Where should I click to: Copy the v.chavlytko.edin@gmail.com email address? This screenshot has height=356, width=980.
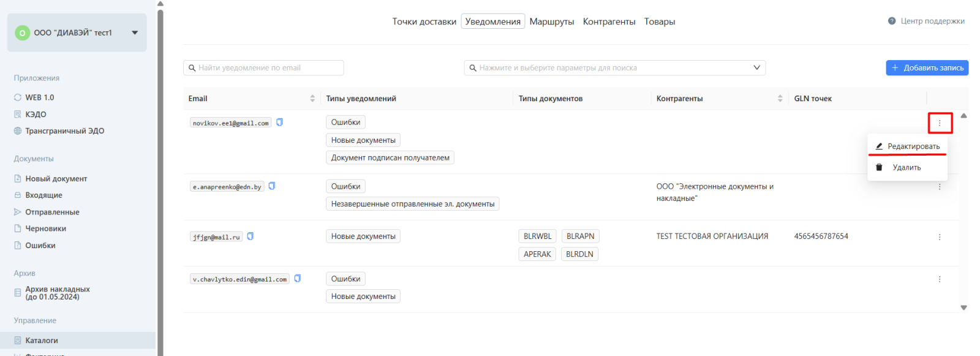pyautogui.click(x=297, y=279)
